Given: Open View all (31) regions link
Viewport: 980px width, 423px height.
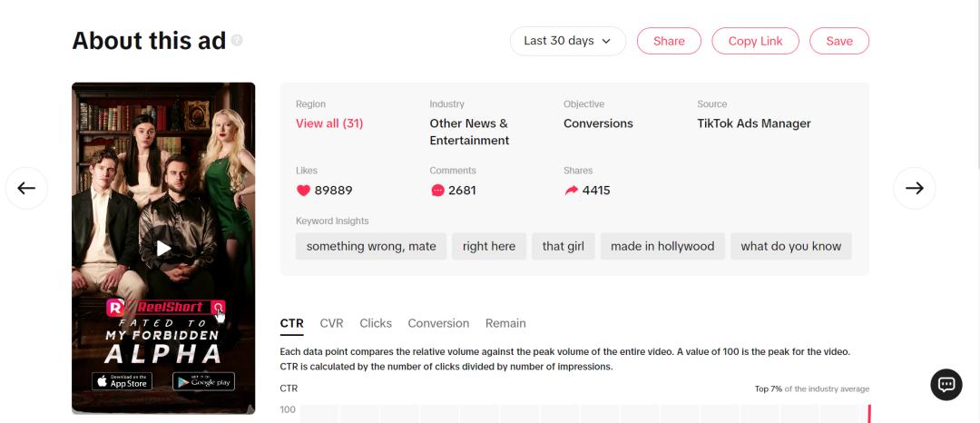Looking at the screenshot, I should 329,123.
